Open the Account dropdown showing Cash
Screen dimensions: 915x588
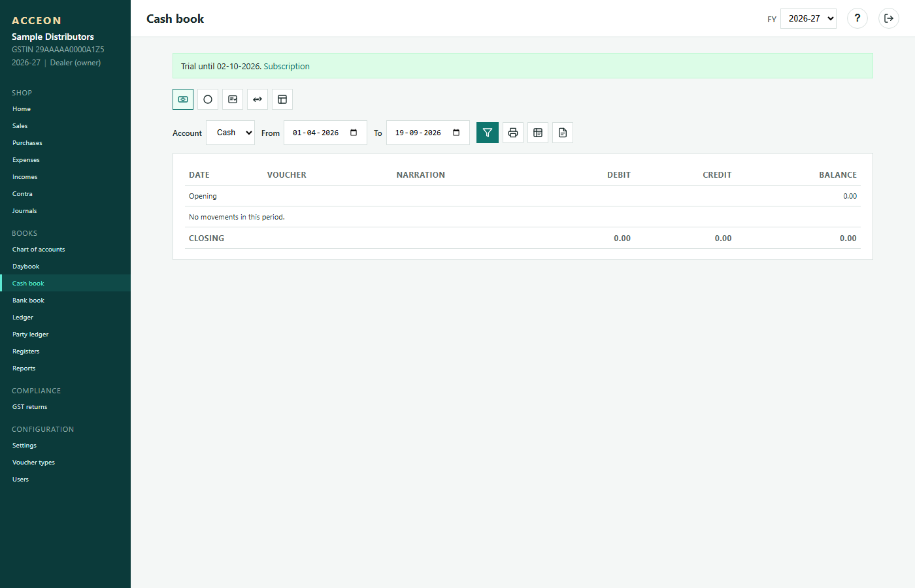pos(231,133)
